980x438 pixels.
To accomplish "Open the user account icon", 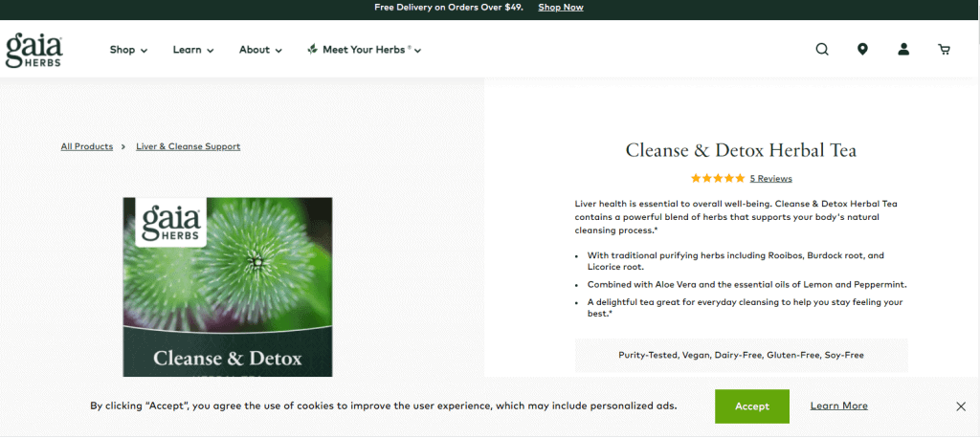I will 903,50.
